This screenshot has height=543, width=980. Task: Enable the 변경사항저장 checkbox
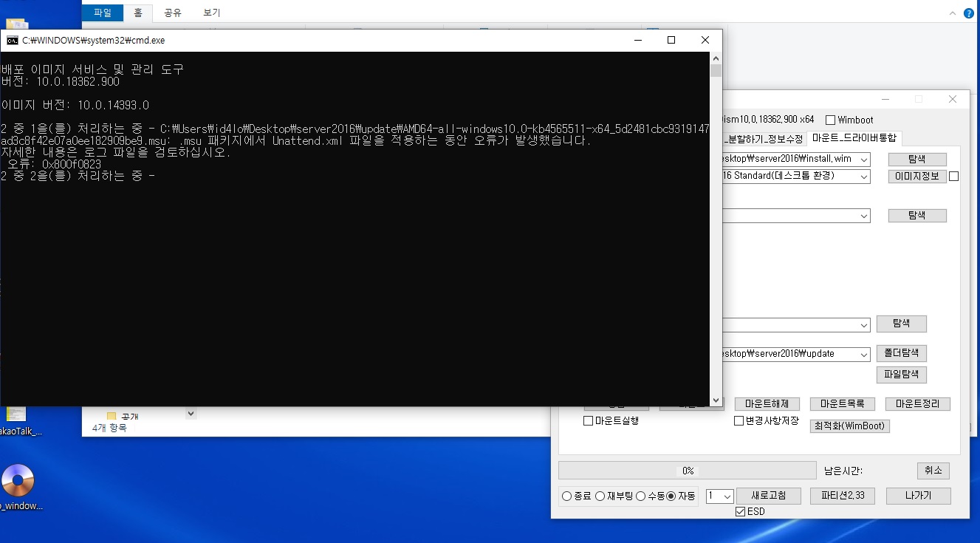[x=739, y=421]
